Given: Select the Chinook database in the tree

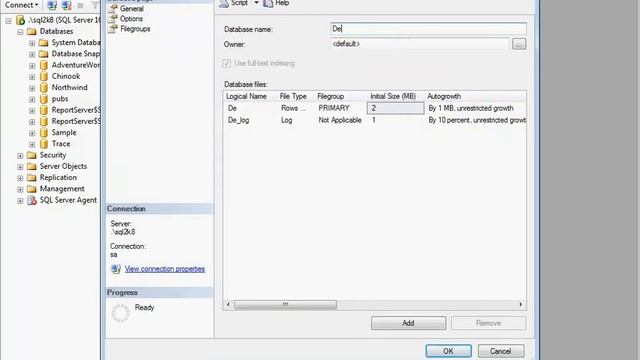Looking at the screenshot, I should (66, 76).
